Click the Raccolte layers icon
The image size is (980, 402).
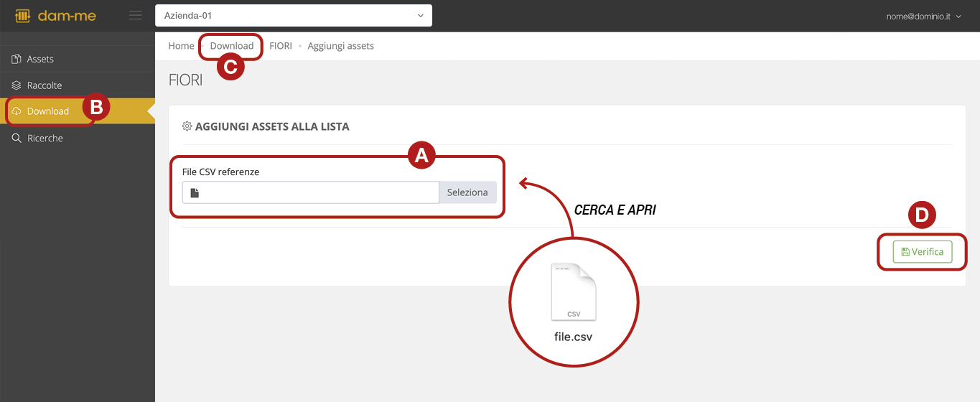[x=17, y=85]
